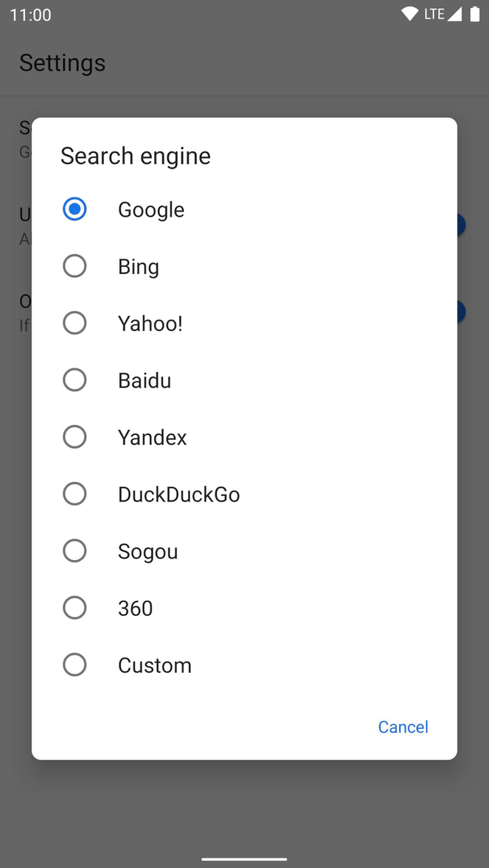
Task: Tap the Wi-Fi status icon
Action: (410, 13)
